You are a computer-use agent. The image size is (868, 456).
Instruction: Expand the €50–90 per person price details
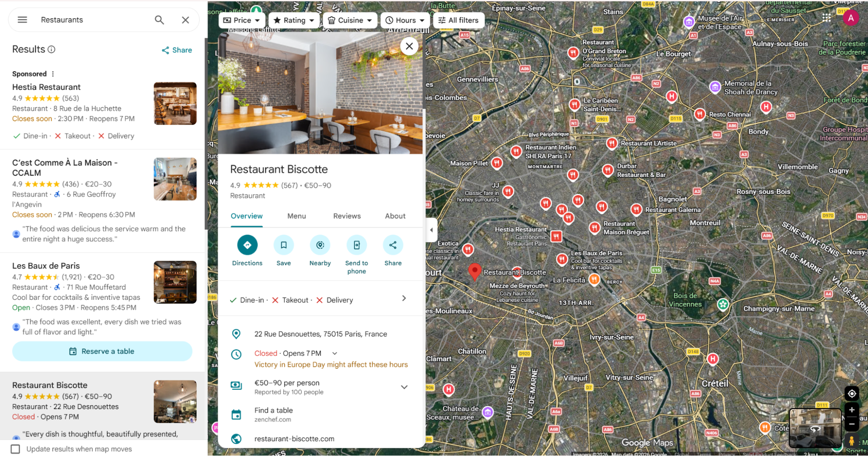click(x=404, y=387)
